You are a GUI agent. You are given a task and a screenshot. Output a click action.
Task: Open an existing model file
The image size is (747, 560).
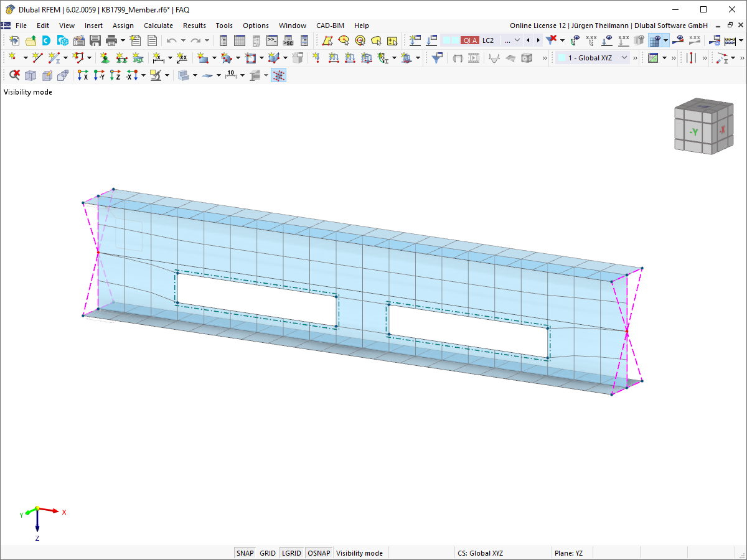(31, 40)
